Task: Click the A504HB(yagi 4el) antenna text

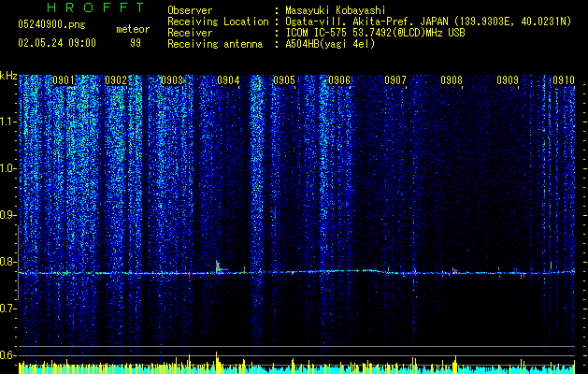Action: tap(330, 44)
